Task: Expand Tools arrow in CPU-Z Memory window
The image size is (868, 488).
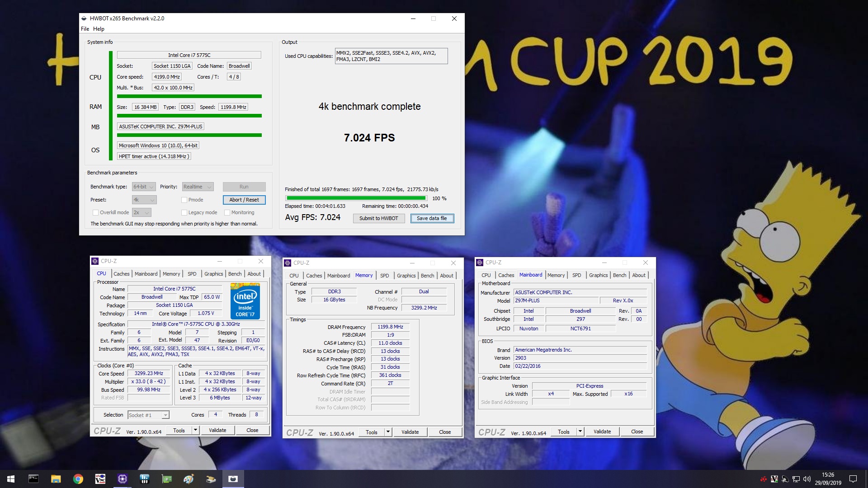Action: (x=388, y=432)
